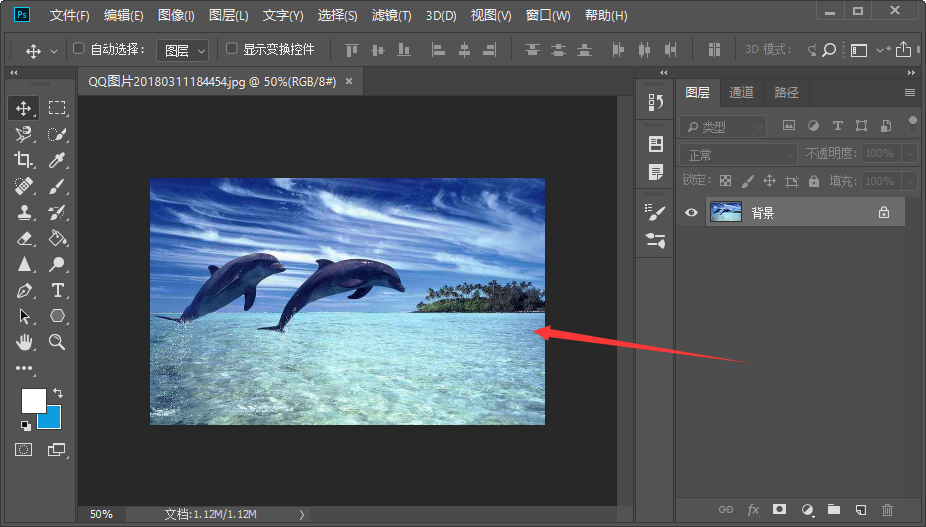The width and height of the screenshot is (926, 527).
Task: Reset to default foreground and background colors
Action: (x=25, y=425)
